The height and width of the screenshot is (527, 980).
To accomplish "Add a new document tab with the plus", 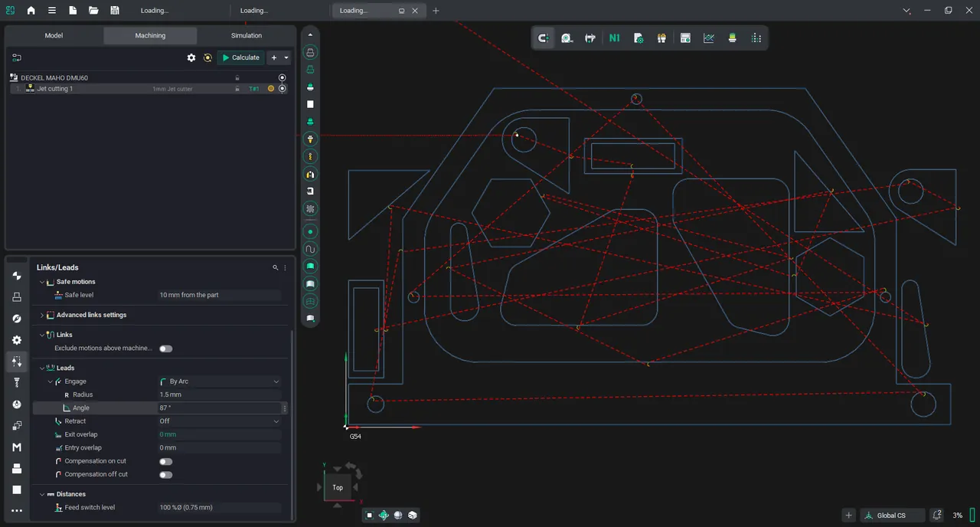I will [x=436, y=11].
